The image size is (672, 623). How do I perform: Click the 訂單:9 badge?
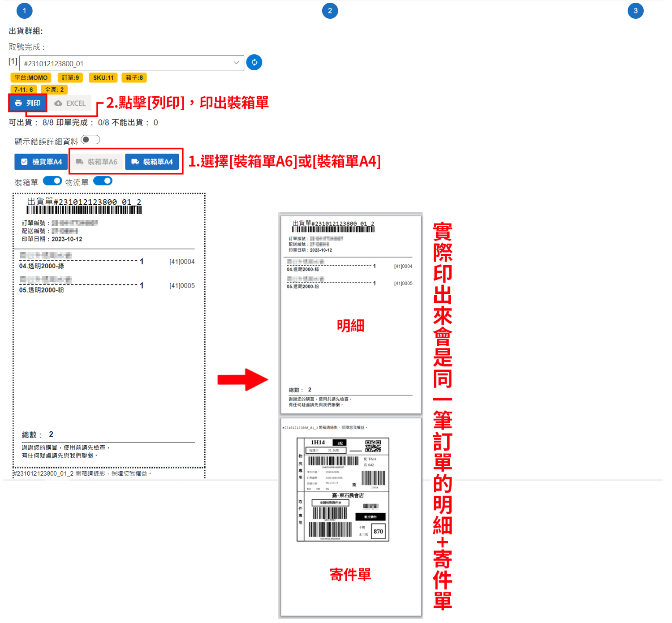point(70,77)
